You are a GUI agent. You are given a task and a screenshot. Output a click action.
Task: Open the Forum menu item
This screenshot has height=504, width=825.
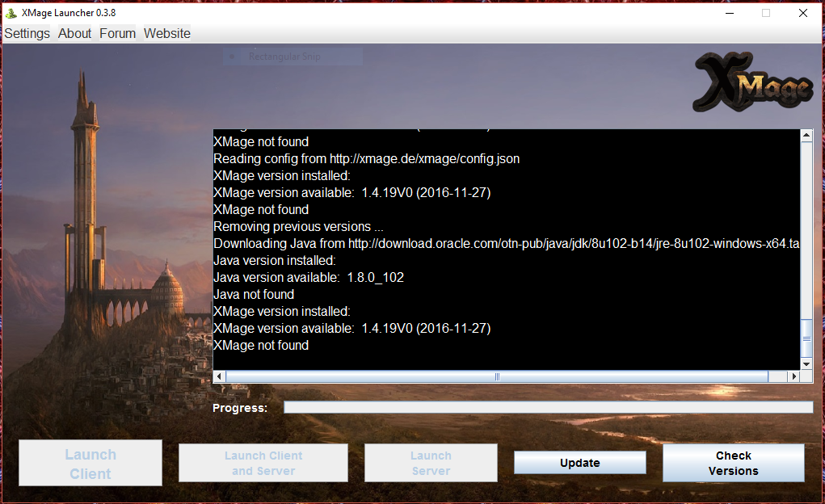coord(117,33)
